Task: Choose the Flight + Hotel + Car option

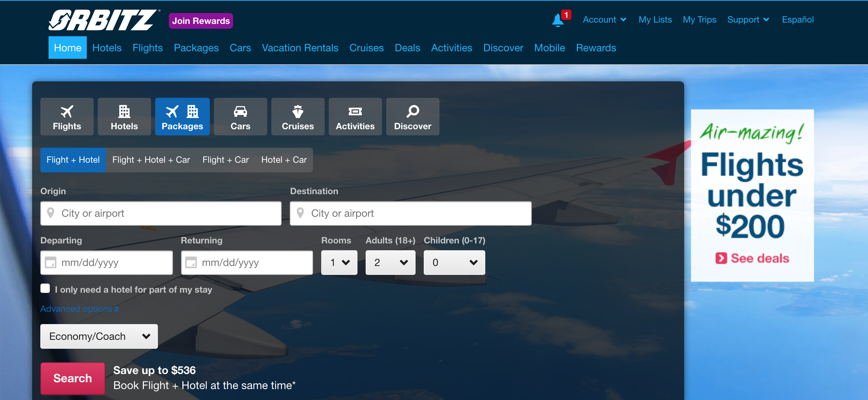Action: [x=151, y=160]
